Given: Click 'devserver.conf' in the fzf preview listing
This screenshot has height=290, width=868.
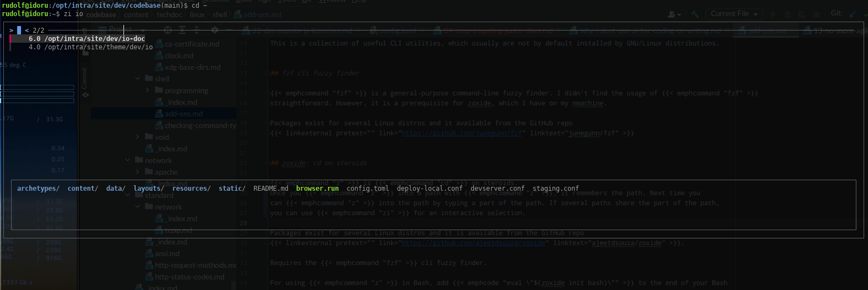Looking at the screenshot, I should (498, 189).
